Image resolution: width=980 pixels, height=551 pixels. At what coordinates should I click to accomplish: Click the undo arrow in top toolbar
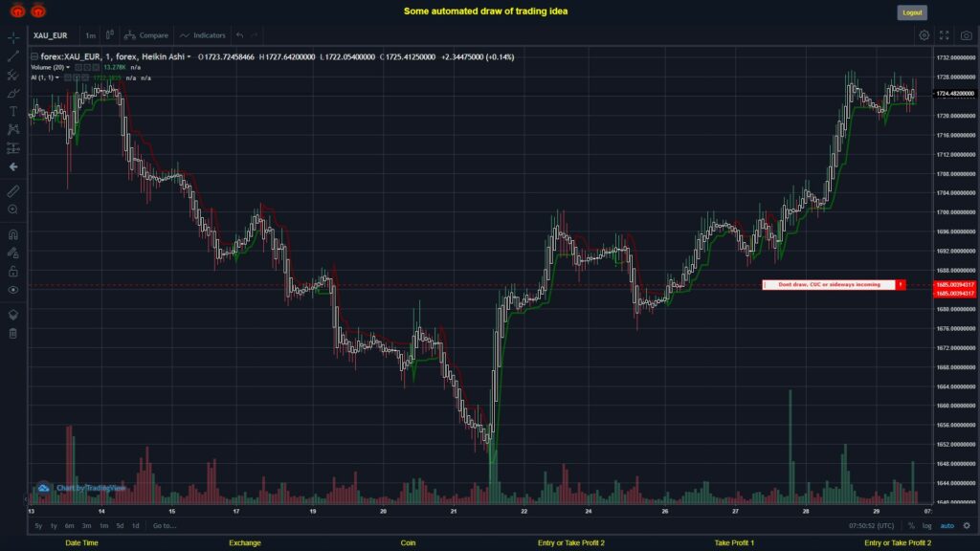coord(239,35)
